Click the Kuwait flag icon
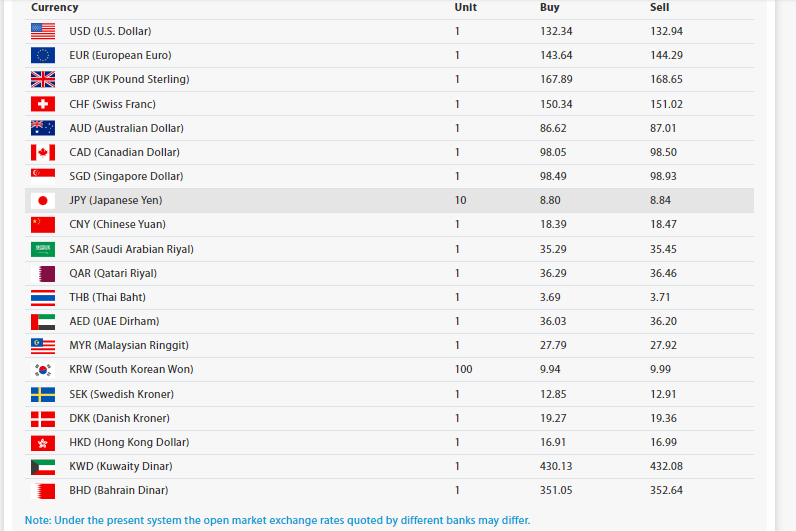 [43, 466]
